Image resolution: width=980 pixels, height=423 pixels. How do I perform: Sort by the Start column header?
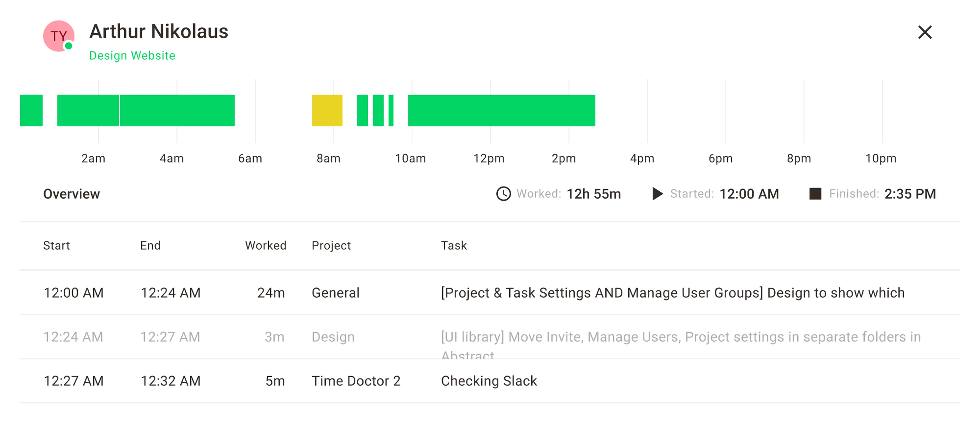click(56, 246)
